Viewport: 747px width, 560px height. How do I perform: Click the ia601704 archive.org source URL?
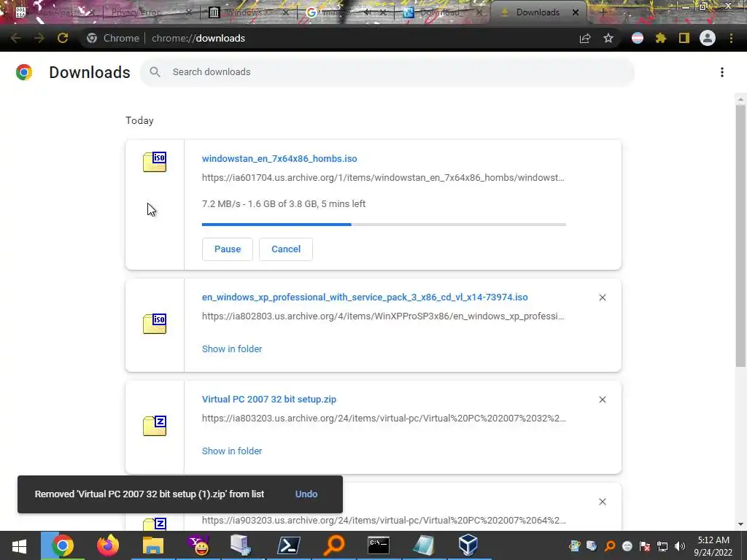pyautogui.click(x=383, y=178)
